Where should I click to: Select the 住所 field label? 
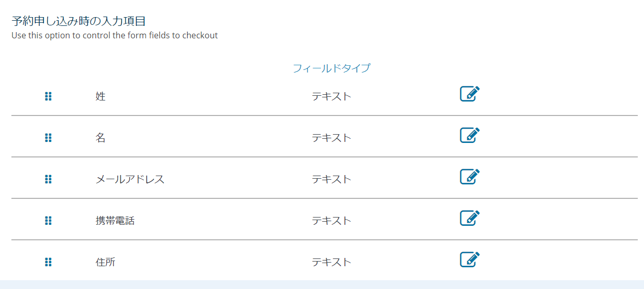tap(105, 262)
